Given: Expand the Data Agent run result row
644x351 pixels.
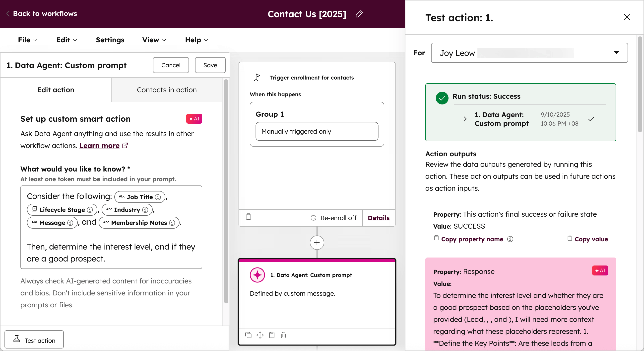Looking at the screenshot, I should (465, 119).
